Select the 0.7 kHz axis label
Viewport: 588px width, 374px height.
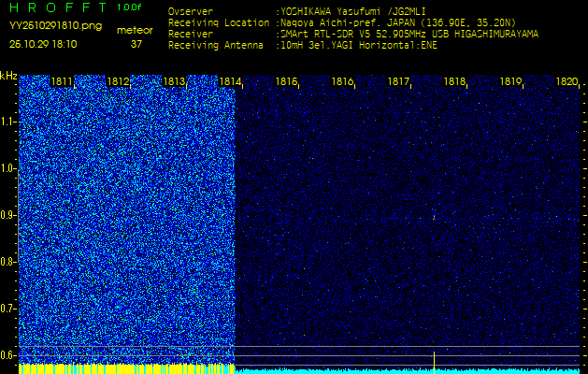(x=8, y=309)
